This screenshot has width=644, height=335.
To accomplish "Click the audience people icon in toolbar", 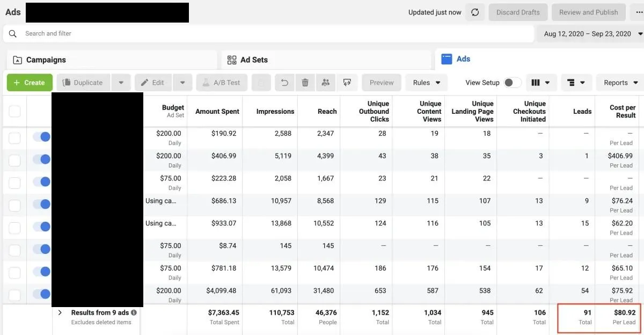I will coord(326,83).
